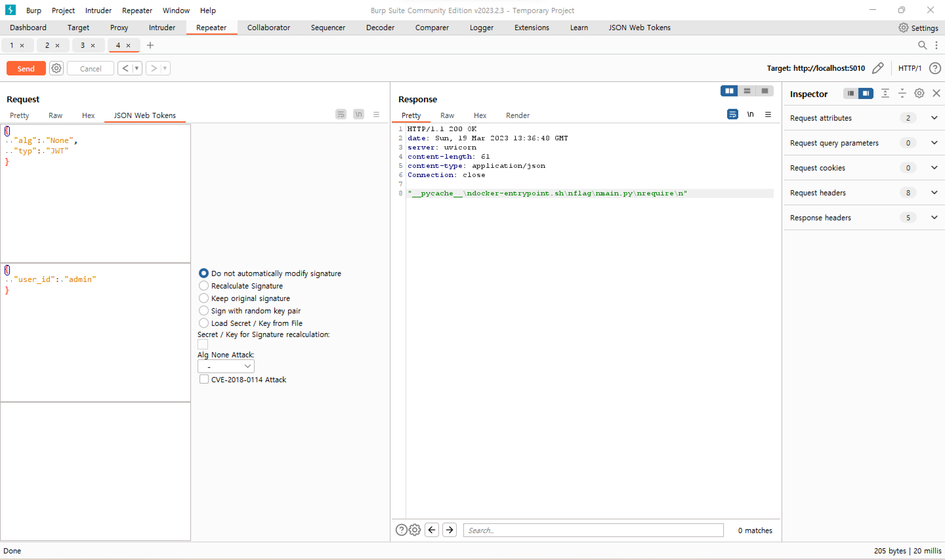Open the Intruder menu in menu bar
The width and height of the screenshot is (945, 560).
[98, 10]
